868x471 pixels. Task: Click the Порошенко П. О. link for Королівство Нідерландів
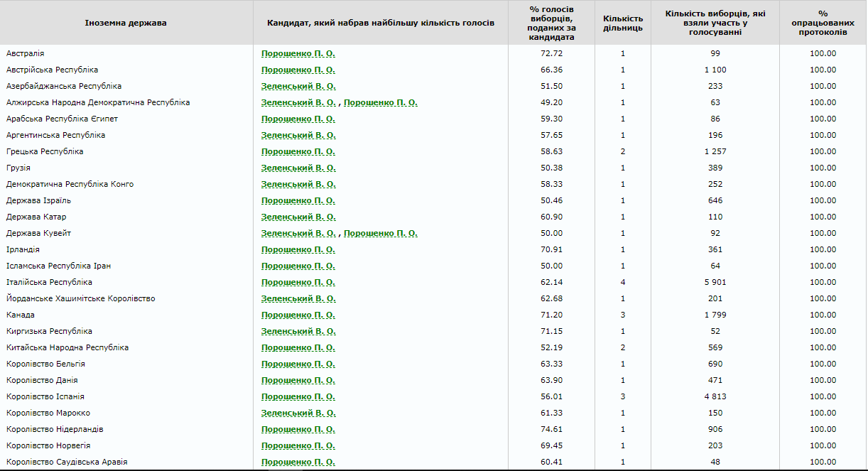point(298,429)
